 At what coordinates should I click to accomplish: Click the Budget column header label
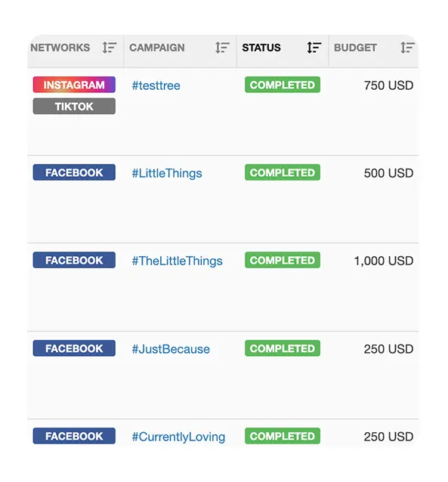[355, 48]
